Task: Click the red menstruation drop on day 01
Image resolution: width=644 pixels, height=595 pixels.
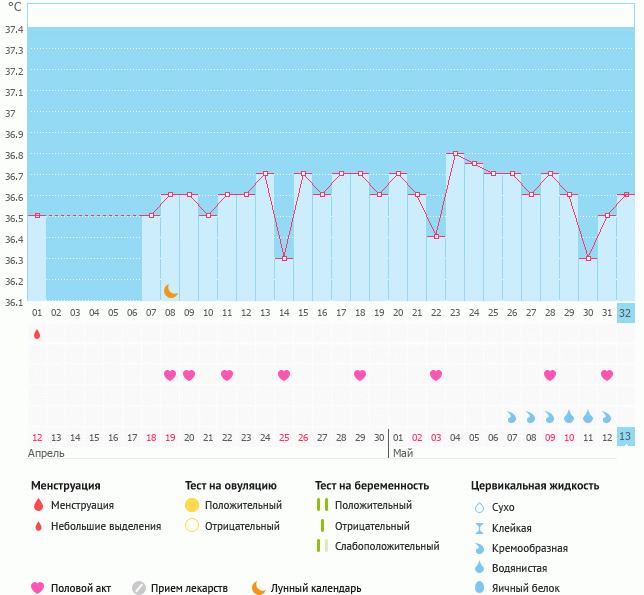Action: point(37,334)
